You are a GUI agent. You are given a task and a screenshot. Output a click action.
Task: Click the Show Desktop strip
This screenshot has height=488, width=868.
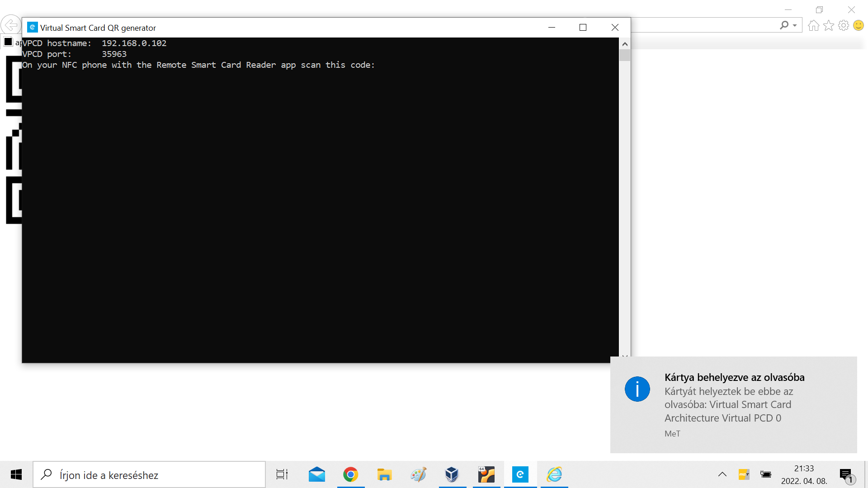pyautogui.click(x=866, y=474)
